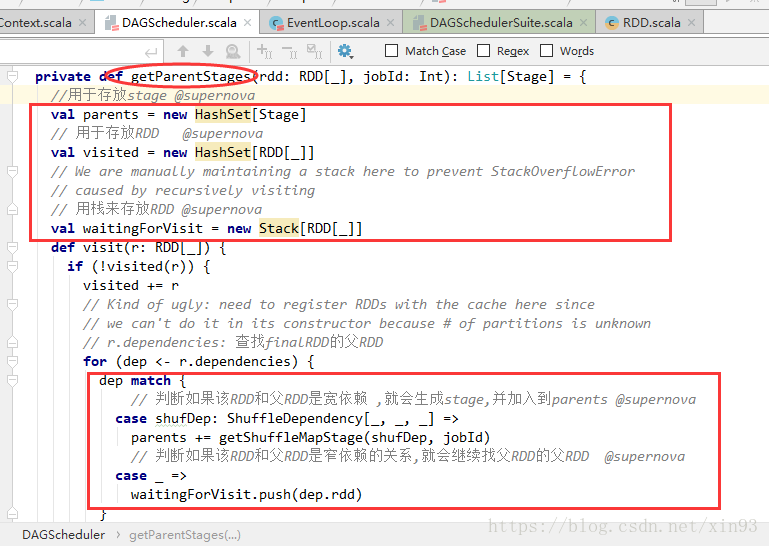
Task: Go to next search occurrence arrow
Action: coord(208,51)
